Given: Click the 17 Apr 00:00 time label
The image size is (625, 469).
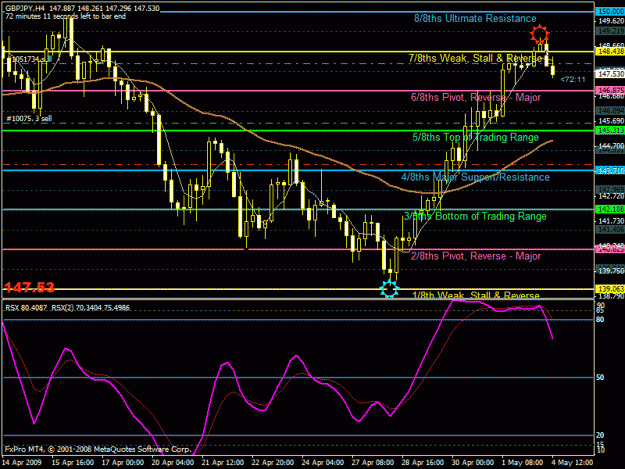Looking at the screenshot, I should coord(123,463).
